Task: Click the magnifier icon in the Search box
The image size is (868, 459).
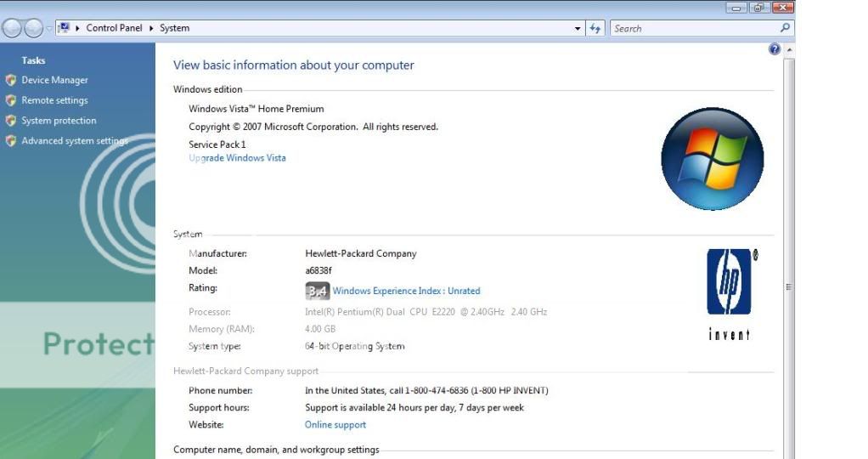Action: pos(785,28)
